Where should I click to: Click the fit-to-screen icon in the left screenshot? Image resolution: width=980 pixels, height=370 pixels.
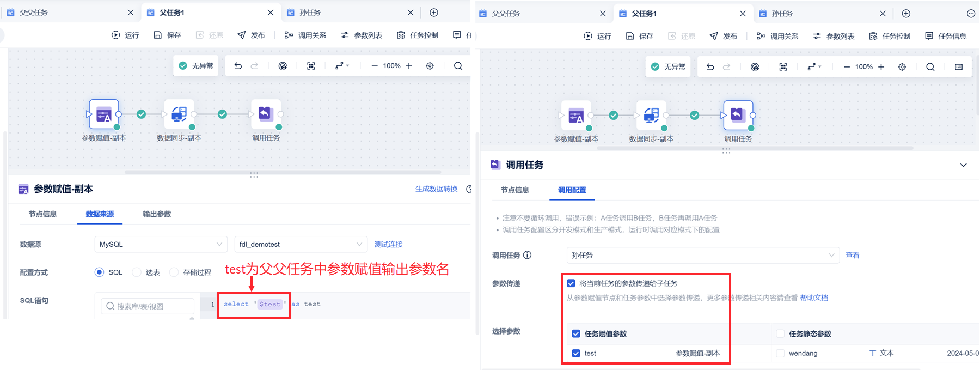[311, 66]
